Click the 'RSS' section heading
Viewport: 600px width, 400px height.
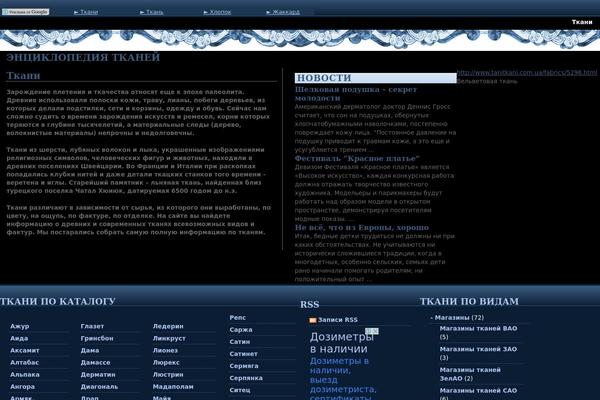310,305
